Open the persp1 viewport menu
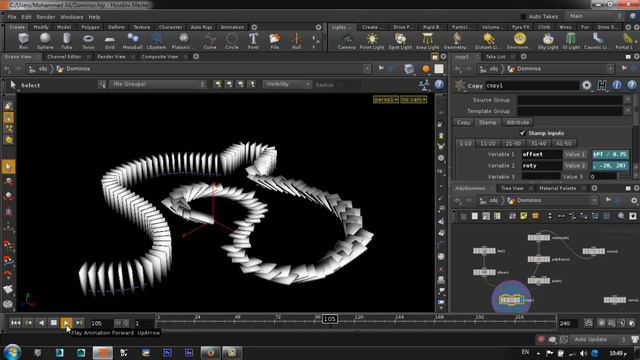The image size is (640, 360). (386, 99)
